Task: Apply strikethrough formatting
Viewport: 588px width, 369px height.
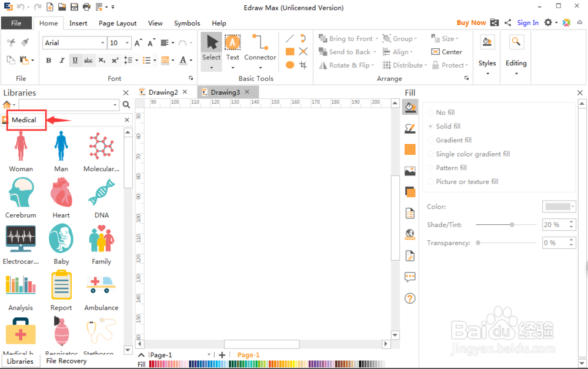Action: click(x=88, y=60)
